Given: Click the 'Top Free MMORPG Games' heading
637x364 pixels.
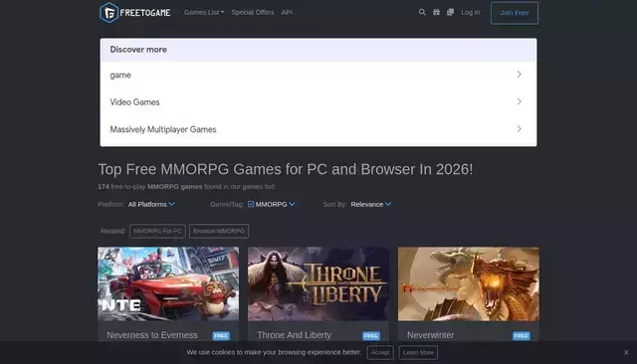Looking at the screenshot, I should coord(286,169).
